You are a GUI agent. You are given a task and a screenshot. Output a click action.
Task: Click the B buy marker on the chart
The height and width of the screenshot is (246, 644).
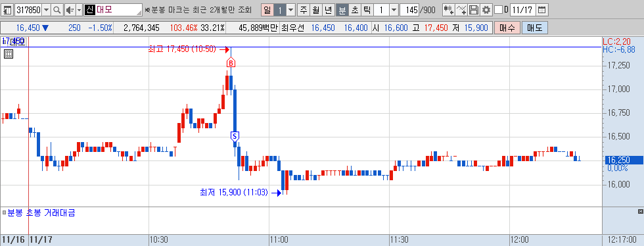231,63
